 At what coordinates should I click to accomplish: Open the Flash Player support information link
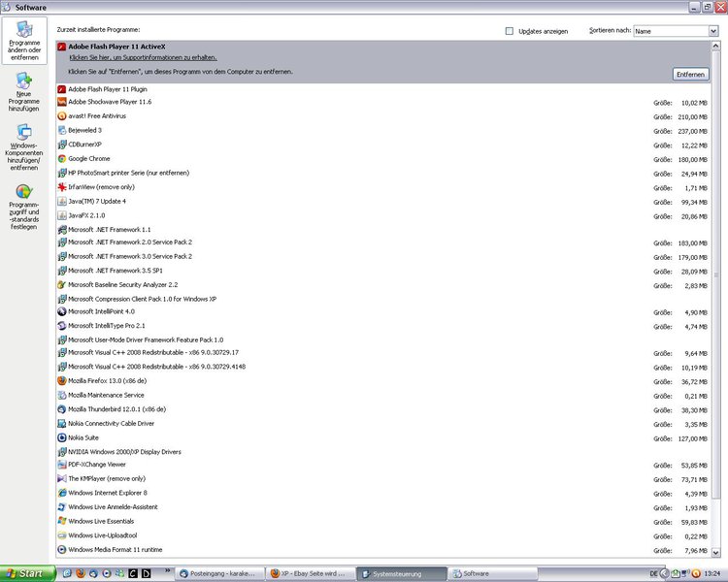tap(143, 57)
